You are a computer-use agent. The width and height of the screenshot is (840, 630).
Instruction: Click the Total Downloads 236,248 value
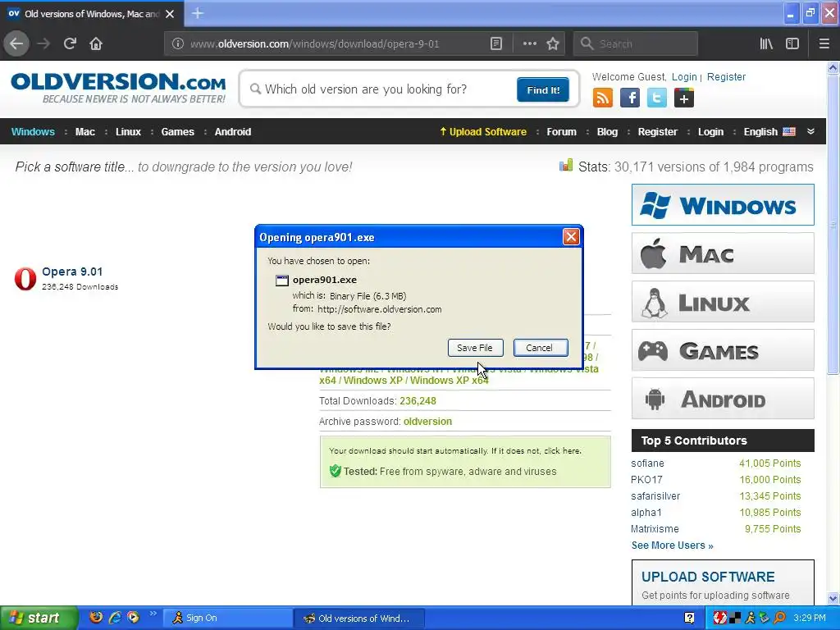pos(418,400)
